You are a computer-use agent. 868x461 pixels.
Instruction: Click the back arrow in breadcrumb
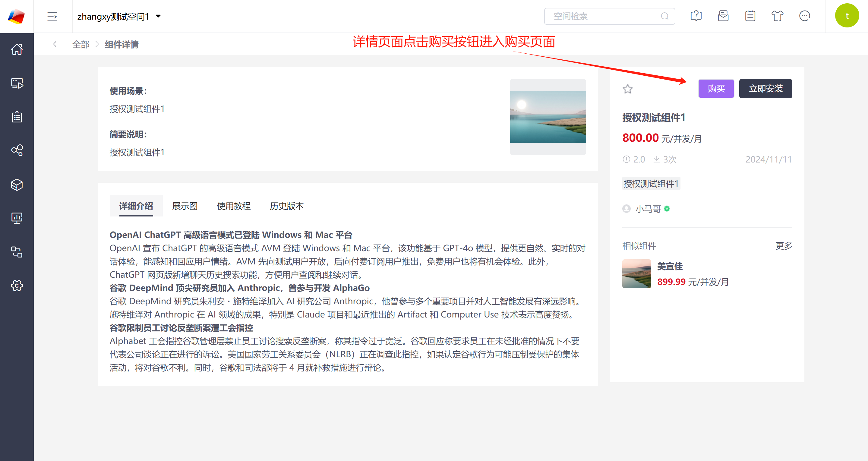point(56,44)
